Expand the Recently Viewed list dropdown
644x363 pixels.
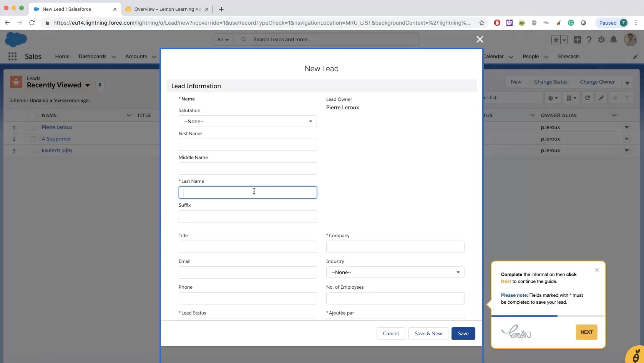(88, 85)
